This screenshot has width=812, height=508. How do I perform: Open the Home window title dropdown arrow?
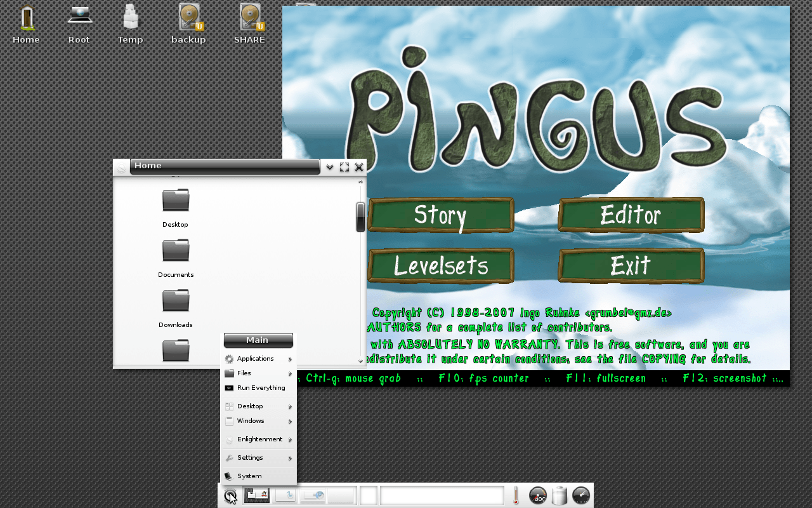point(330,167)
